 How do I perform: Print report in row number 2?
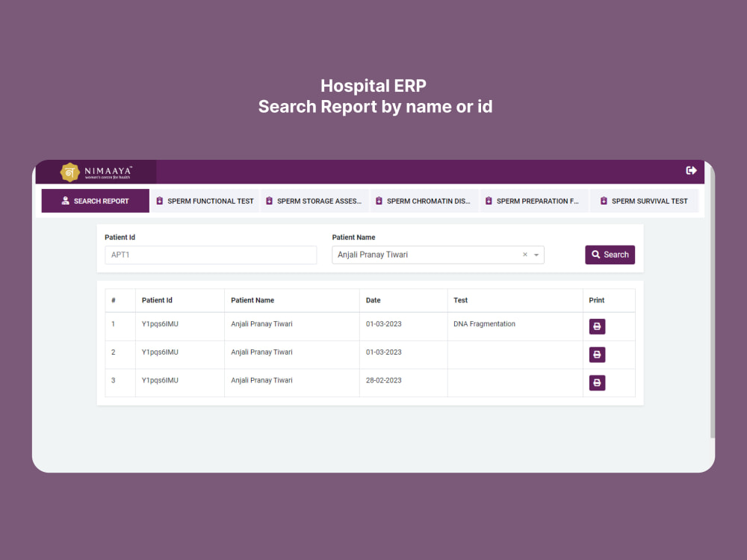597,355
